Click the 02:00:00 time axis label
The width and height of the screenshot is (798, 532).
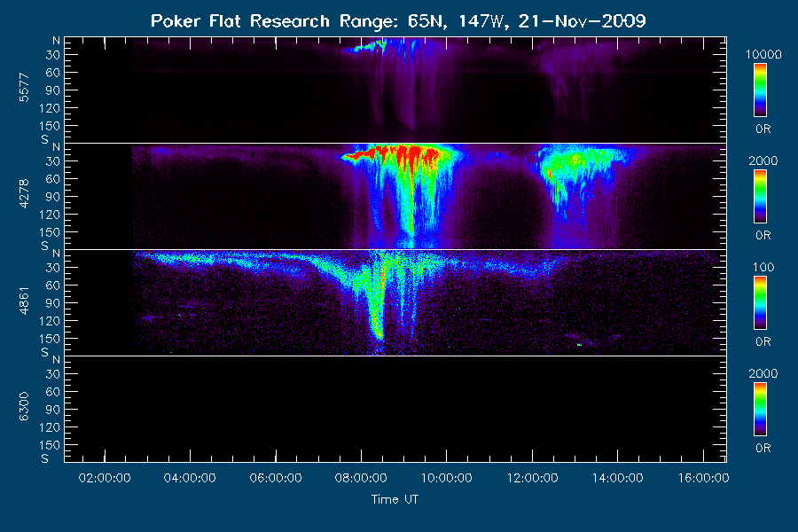coord(105,478)
